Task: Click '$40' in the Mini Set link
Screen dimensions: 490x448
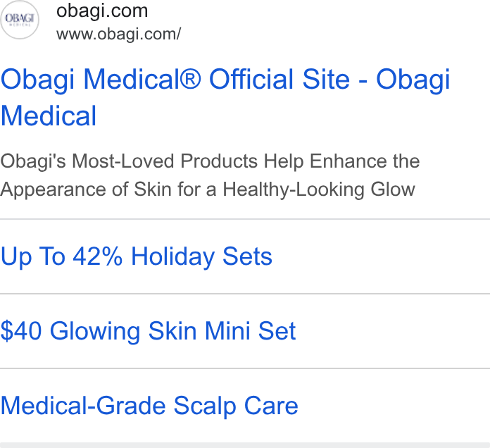Action: tap(21, 331)
